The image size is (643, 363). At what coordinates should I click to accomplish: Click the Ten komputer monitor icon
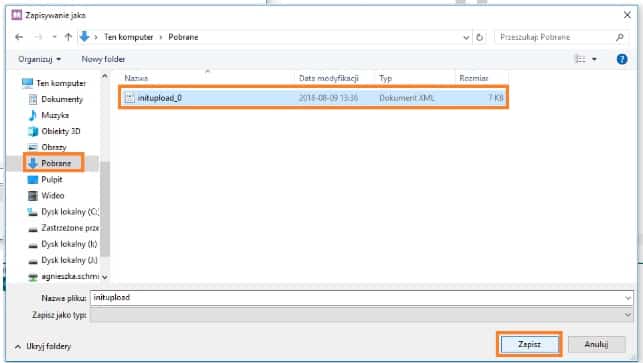27,83
